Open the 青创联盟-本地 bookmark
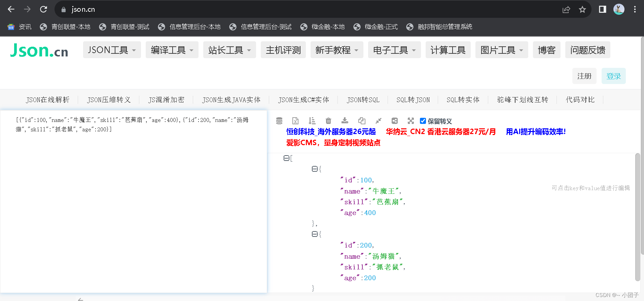Viewport: 644px width, 301px height. (65, 27)
